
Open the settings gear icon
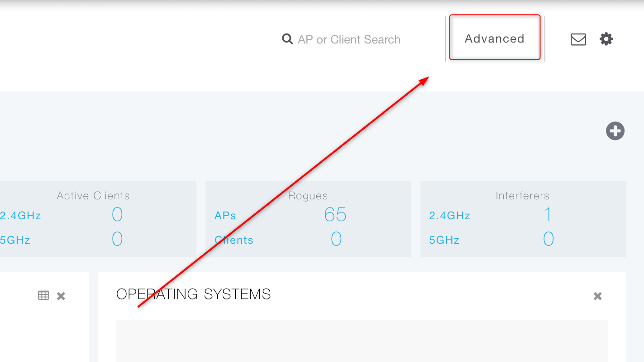[x=606, y=39]
